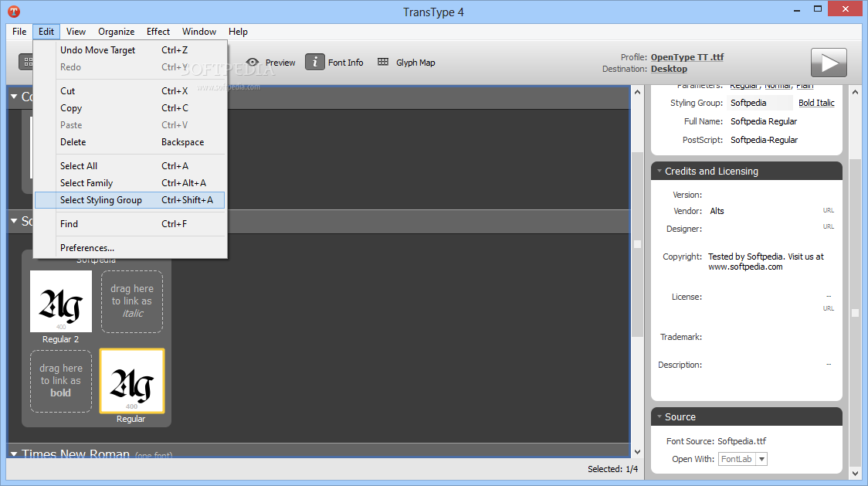Viewport: 868px width, 486px height.
Task: Choose Cut from the Edit menu
Action: [130, 91]
